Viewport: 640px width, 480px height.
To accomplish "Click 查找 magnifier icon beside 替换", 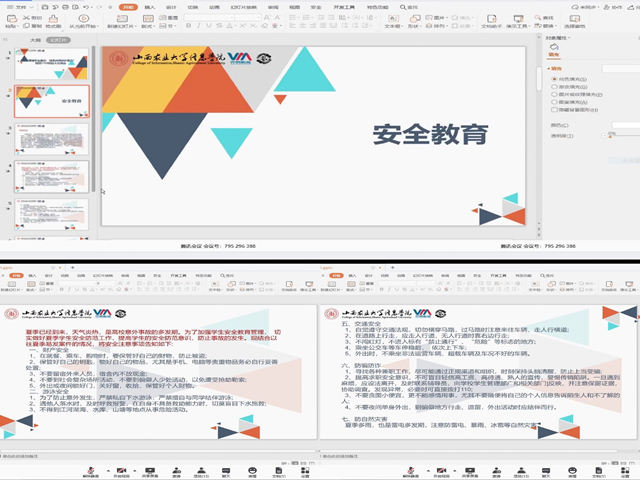I will (538, 18).
